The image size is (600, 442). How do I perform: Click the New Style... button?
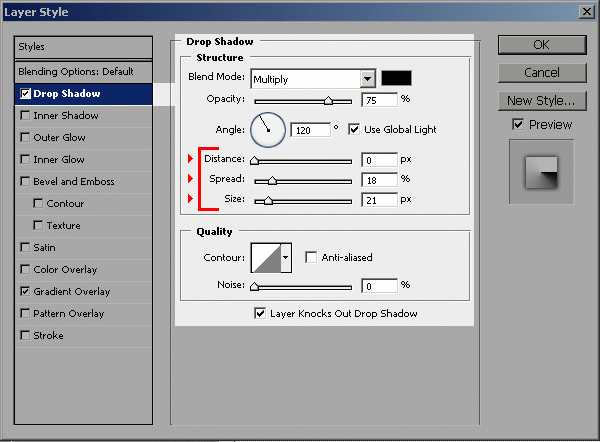[x=541, y=100]
